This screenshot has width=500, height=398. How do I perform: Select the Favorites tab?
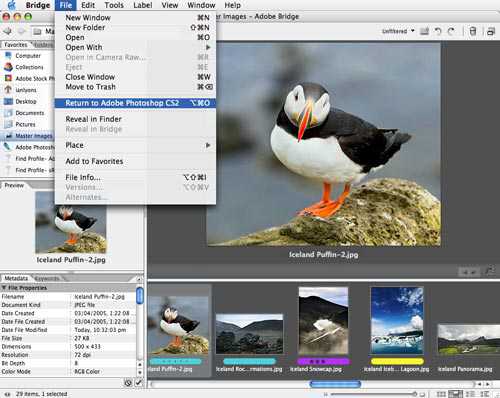coord(16,44)
